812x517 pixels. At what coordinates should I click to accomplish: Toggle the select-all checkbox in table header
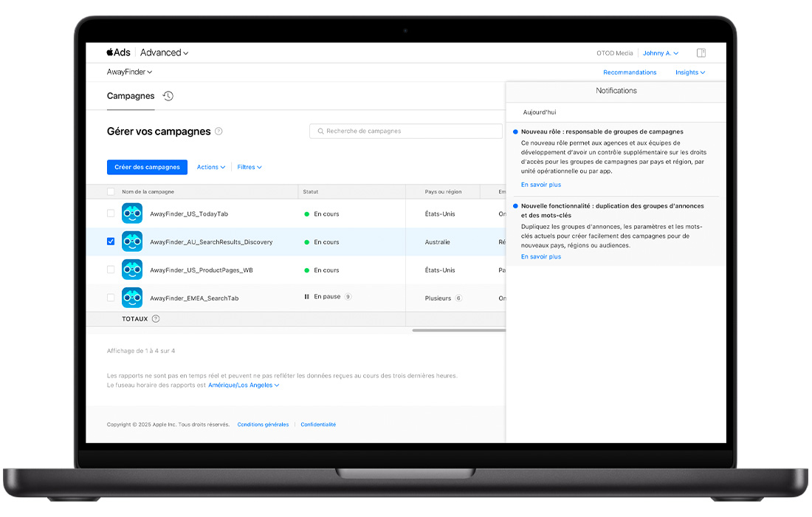[111, 192]
